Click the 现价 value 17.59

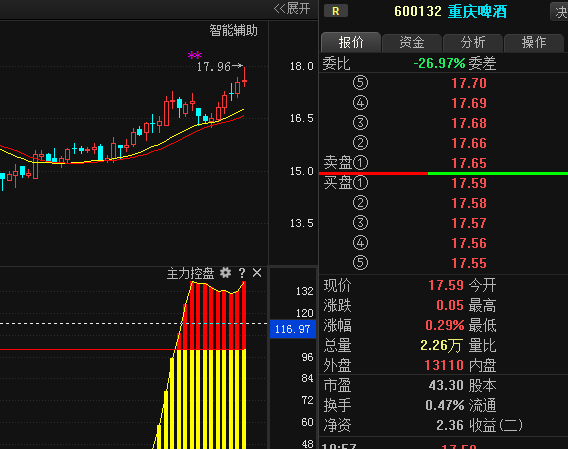point(446,285)
